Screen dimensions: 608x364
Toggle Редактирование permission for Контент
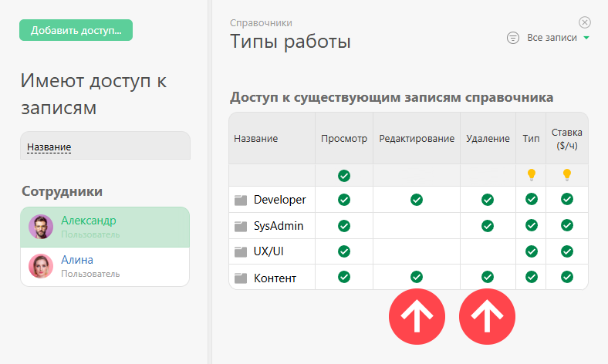tap(417, 277)
